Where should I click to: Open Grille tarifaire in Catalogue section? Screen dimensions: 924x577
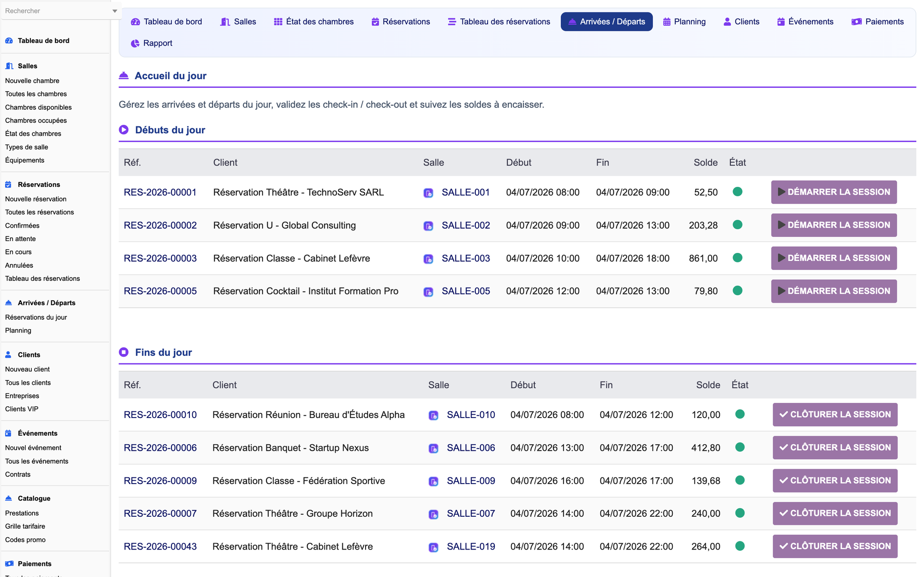tap(25, 526)
